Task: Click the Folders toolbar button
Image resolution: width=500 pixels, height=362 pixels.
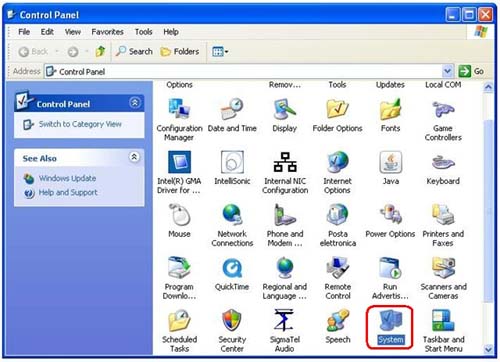Action: point(180,52)
